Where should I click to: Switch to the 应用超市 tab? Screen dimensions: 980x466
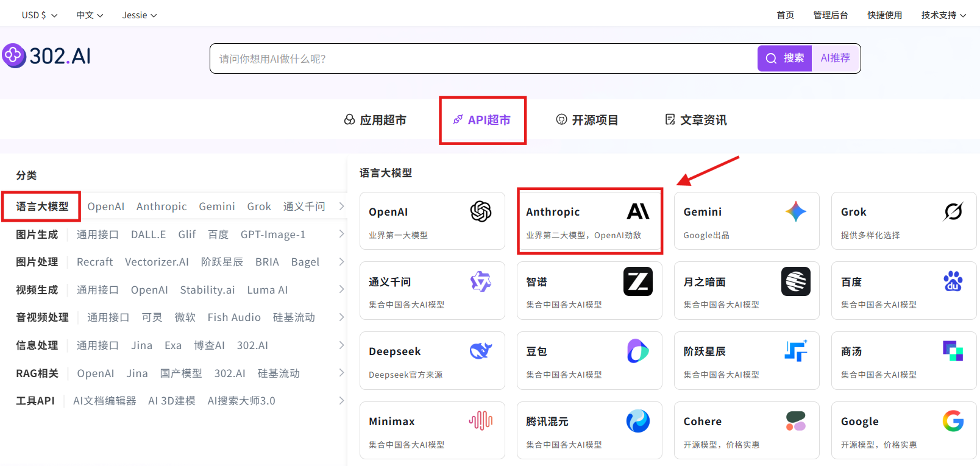tap(375, 120)
